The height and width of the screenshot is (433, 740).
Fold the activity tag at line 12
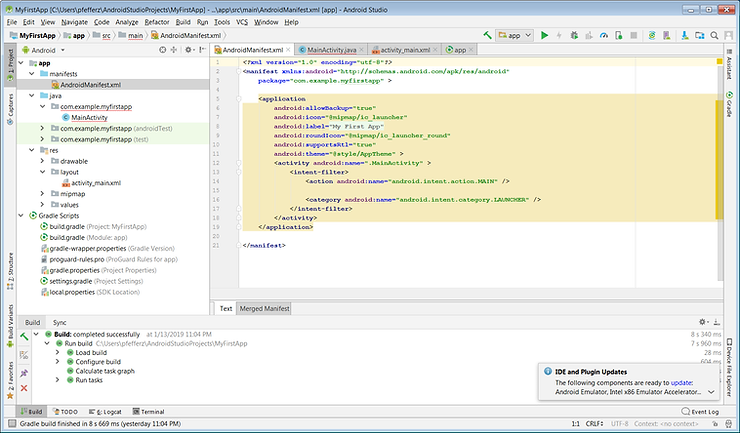[239, 163]
